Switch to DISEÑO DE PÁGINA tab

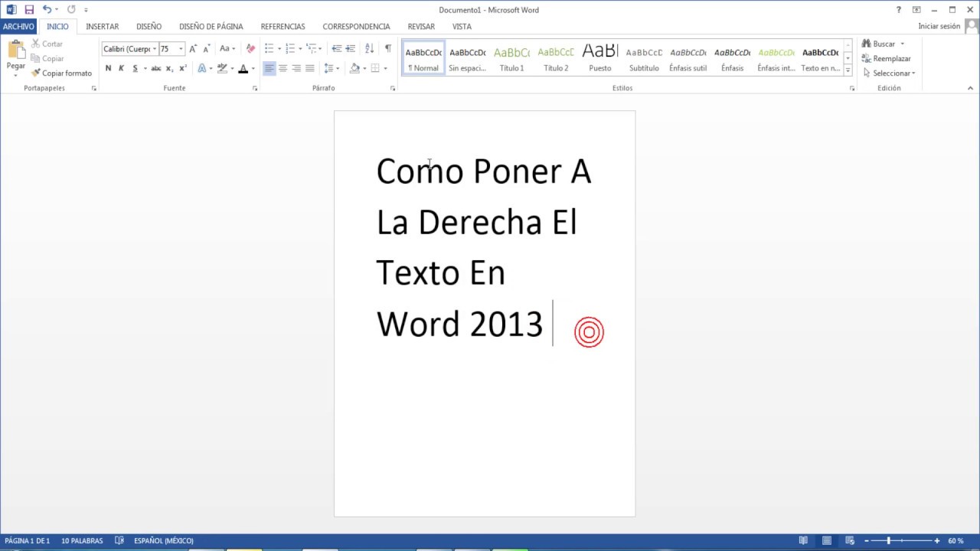pyautogui.click(x=211, y=27)
